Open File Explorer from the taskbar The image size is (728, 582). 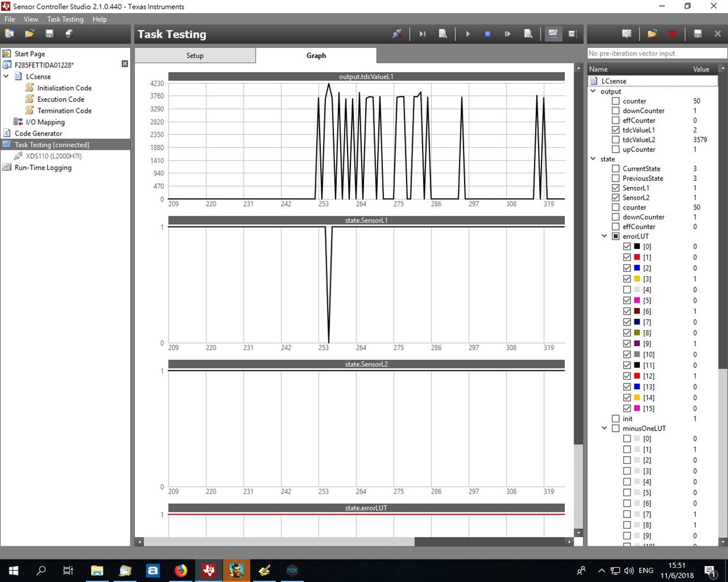[x=96, y=570]
